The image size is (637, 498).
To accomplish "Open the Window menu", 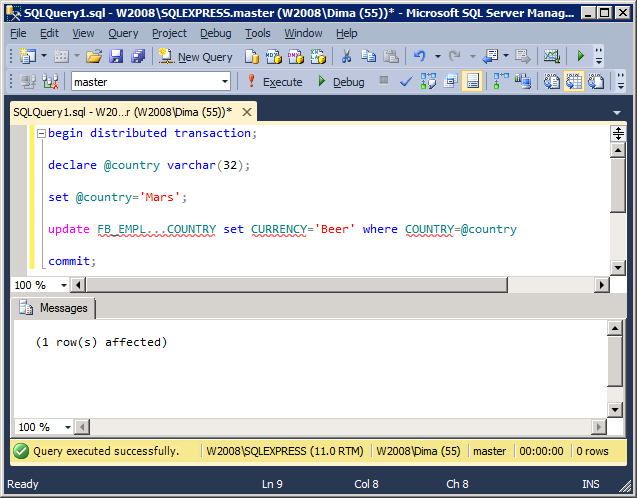I will [x=303, y=33].
